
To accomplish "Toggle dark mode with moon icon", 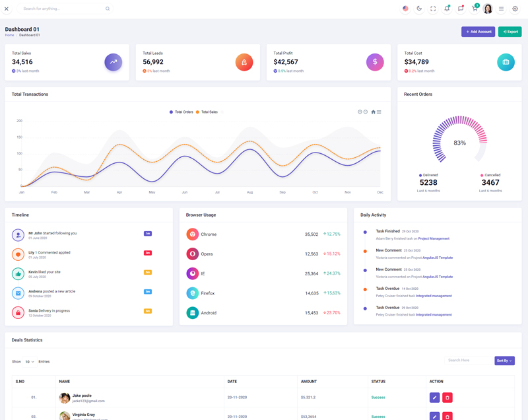I will pos(419,9).
